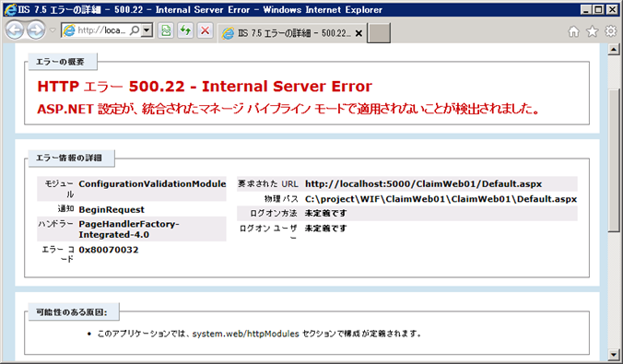The height and width of the screenshot is (364, 623).
Task: Click the ハンドラー label
Action: (x=56, y=224)
